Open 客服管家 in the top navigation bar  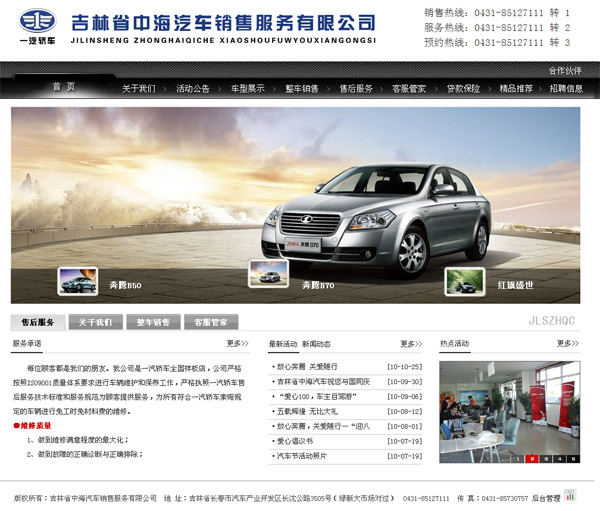click(409, 88)
